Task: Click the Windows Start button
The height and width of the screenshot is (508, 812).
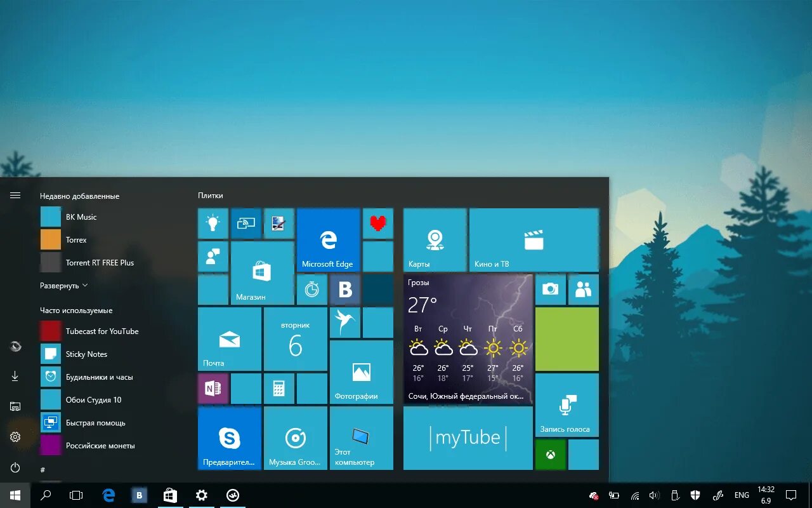Action: [x=15, y=495]
